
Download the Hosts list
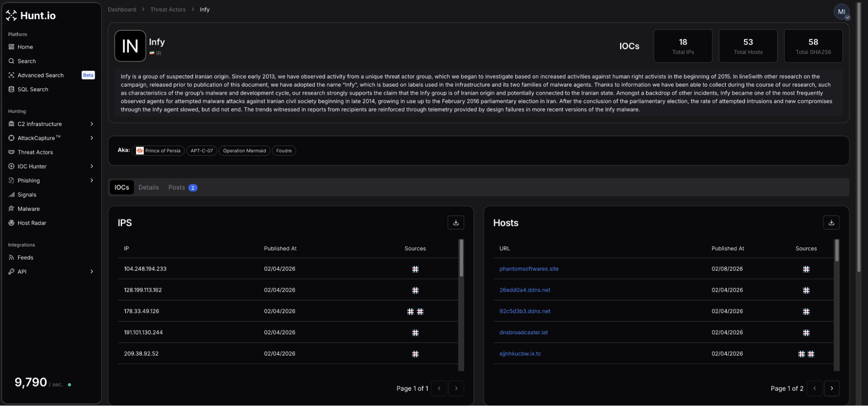pyautogui.click(x=831, y=223)
